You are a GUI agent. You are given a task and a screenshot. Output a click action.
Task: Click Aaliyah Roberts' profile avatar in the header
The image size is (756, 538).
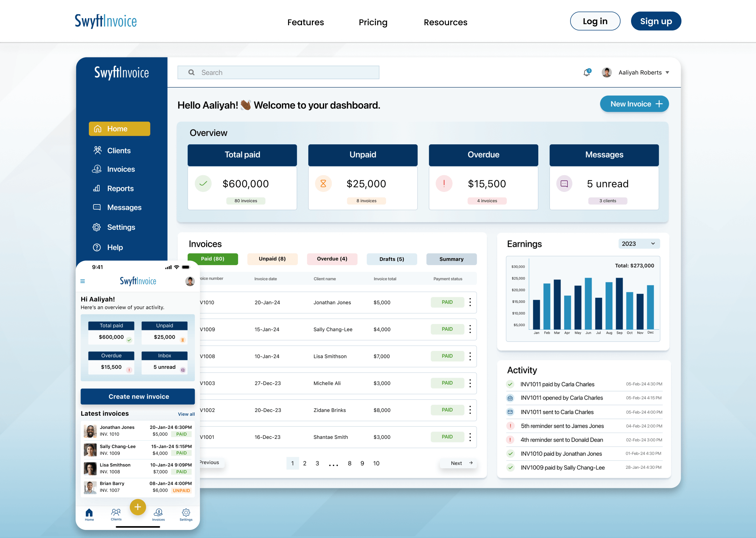point(607,73)
